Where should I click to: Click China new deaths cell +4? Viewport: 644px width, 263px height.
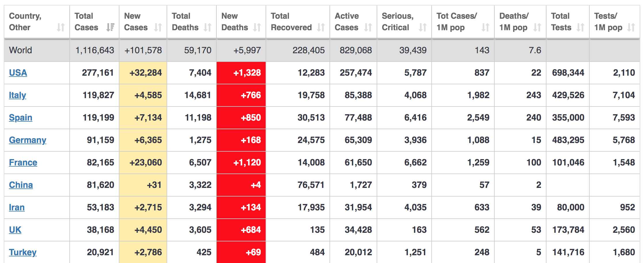pyautogui.click(x=241, y=185)
